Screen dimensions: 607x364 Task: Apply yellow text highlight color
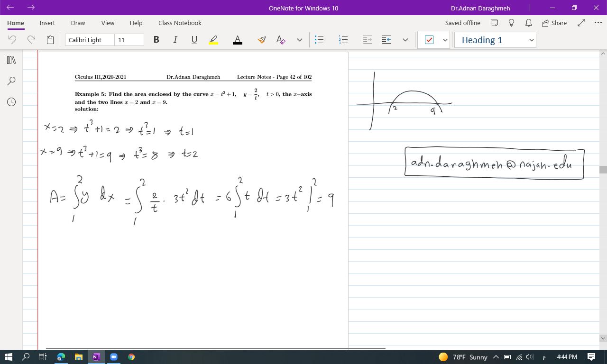click(213, 40)
